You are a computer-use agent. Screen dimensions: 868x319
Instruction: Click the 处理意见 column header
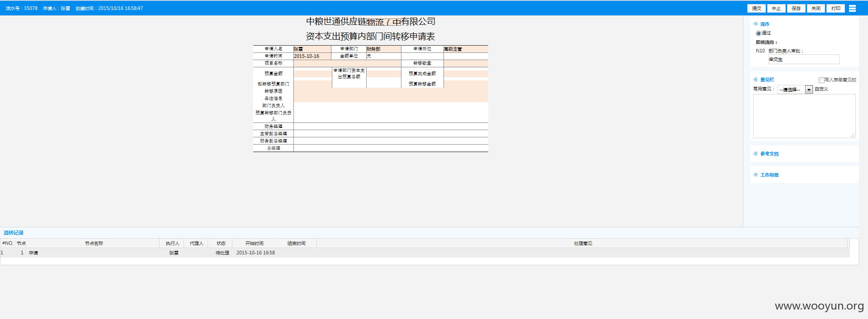pos(583,243)
